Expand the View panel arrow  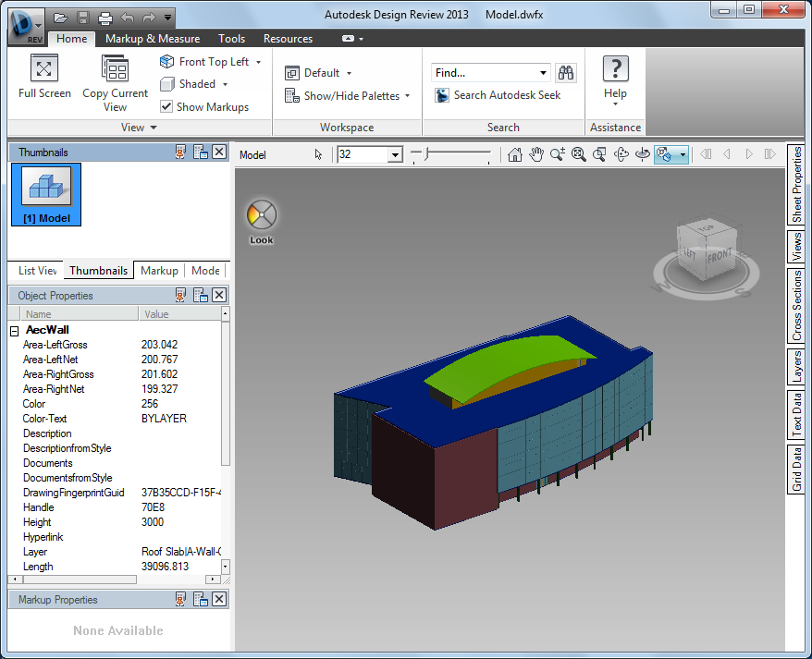(x=154, y=128)
